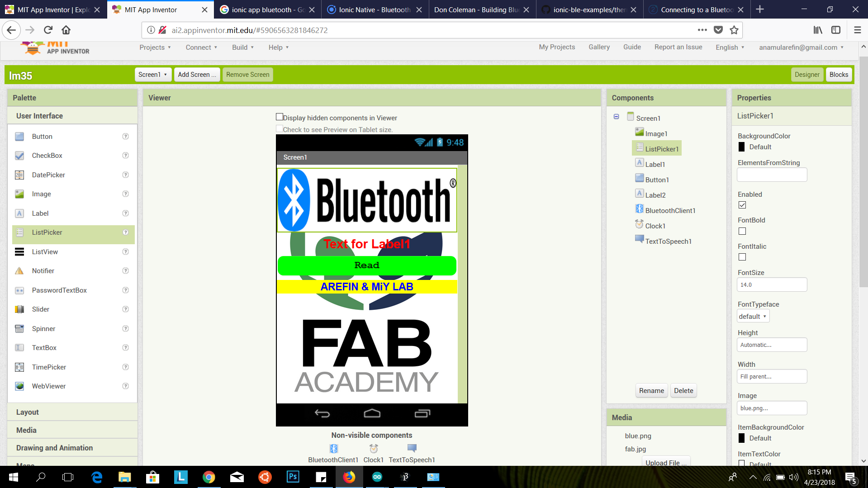The height and width of the screenshot is (488, 868).
Task: Select the DatePicker palette icon
Action: coord(19,175)
